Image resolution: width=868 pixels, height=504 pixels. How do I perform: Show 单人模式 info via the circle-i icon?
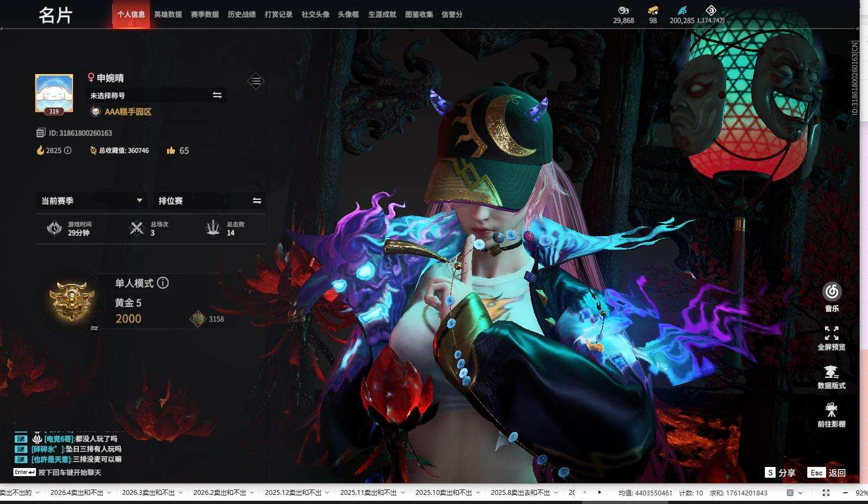point(163,283)
